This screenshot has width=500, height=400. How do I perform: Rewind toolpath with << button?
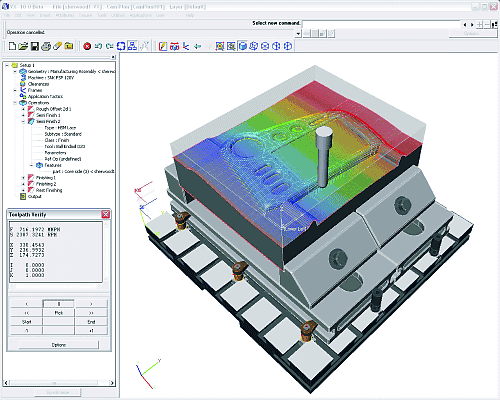click(x=27, y=313)
